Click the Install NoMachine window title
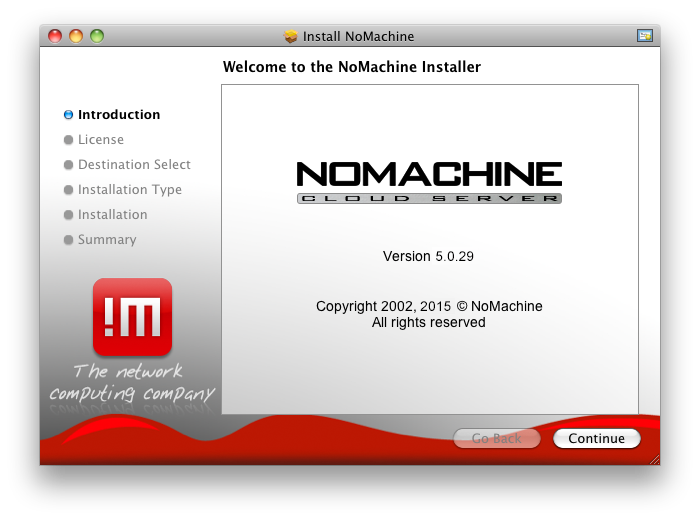This screenshot has height=520, width=700. coord(358,36)
